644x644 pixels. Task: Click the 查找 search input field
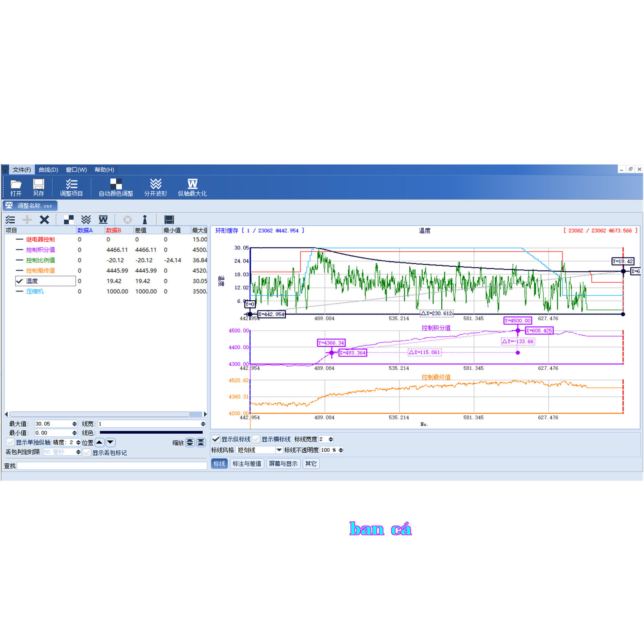[x=112, y=466]
